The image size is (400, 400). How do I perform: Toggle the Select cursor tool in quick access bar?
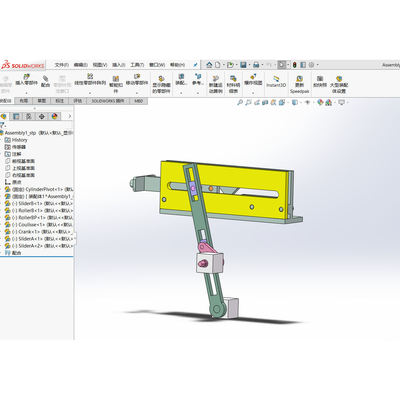click(x=282, y=65)
